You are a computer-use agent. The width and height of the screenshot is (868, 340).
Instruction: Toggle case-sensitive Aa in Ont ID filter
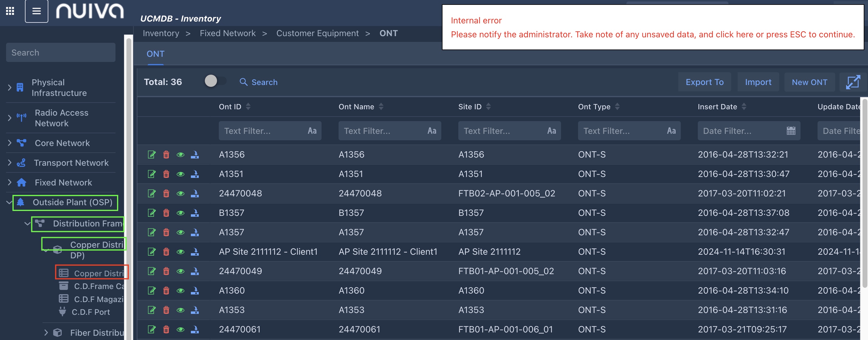(x=312, y=131)
